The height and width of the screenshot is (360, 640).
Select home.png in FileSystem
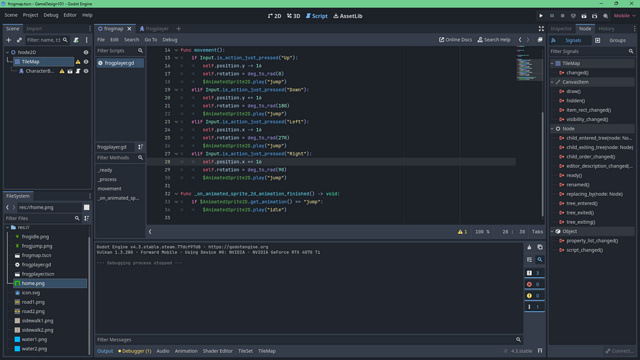click(x=50, y=283)
